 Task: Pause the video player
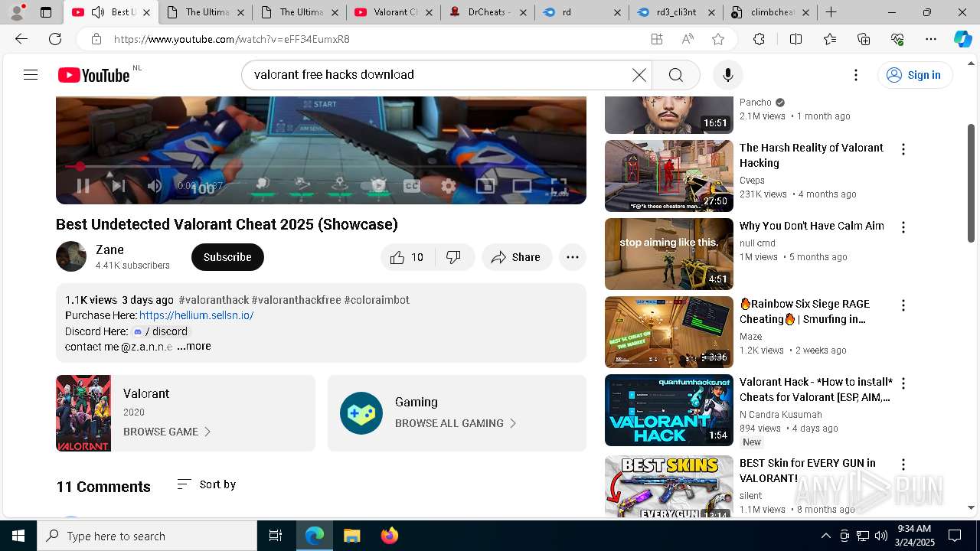click(x=83, y=185)
